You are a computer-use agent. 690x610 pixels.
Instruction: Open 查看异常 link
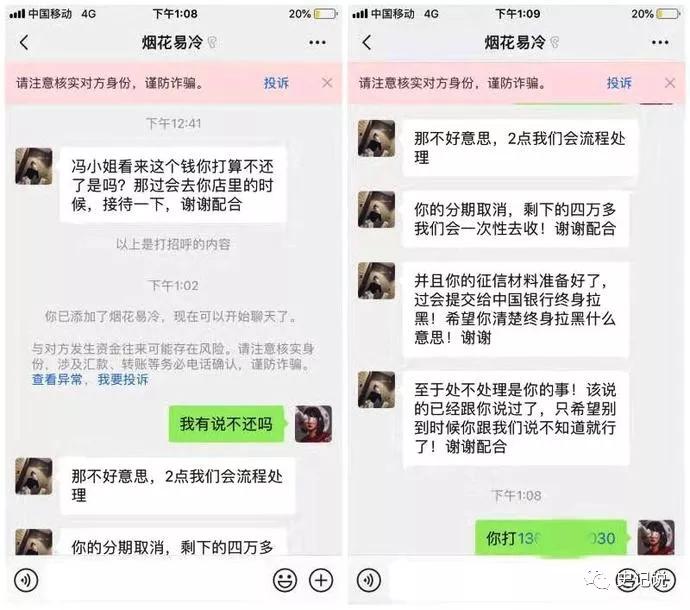(57, 379)
